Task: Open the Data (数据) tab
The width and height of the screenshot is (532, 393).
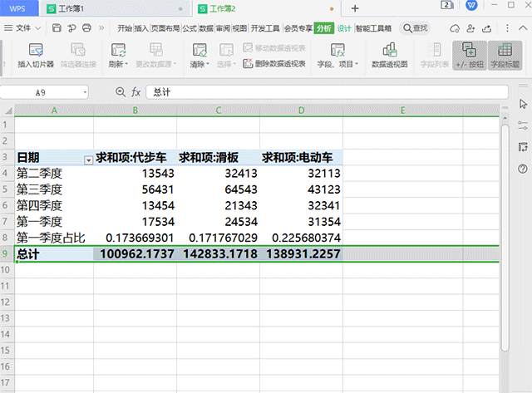Action: tap(206, 28)
